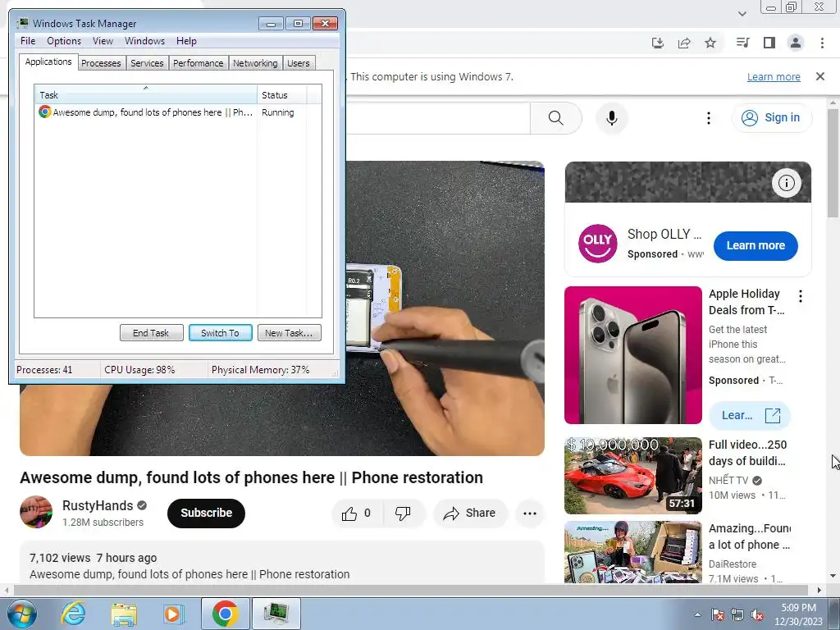
Task: Launch Internet Explorer from taskbar
Action: [73, 614]
